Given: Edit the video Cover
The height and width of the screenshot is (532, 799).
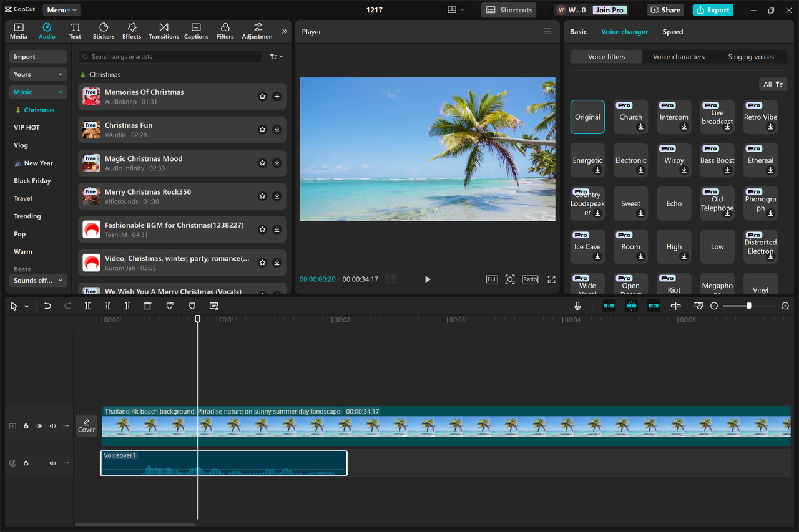Looking at the screenshot, I should (x=87, y=426).
